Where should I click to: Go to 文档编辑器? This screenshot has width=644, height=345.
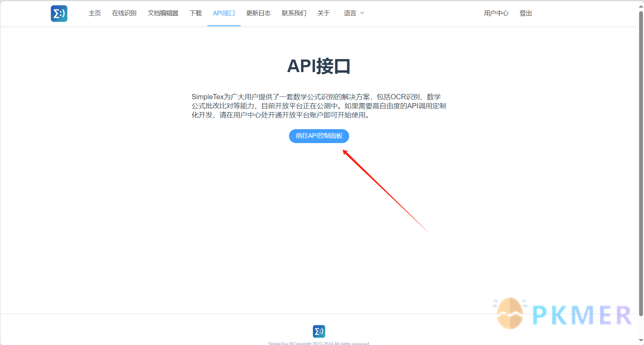tap(163, 13)
